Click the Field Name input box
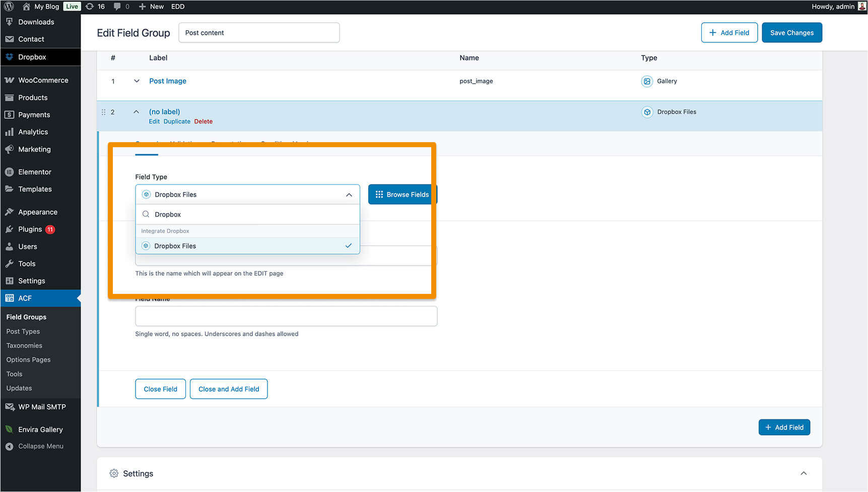The height and width of the screenshot is (492, 868). [x=286, y=316]
